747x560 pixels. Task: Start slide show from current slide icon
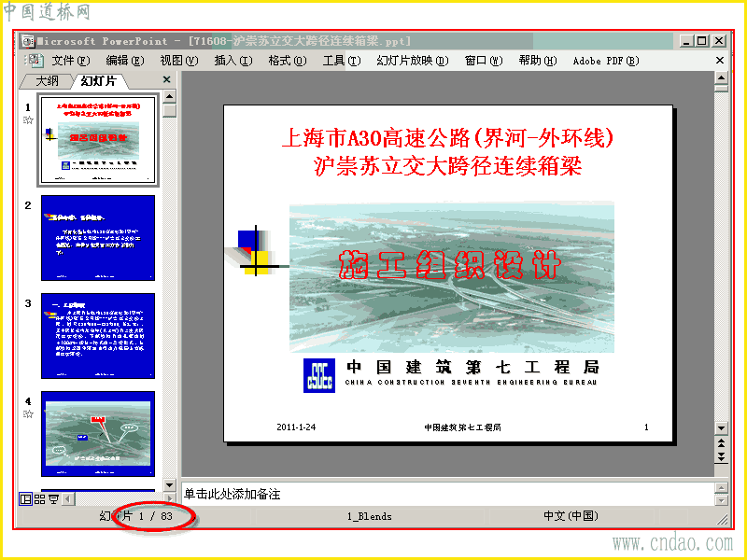pyautogui.click(x=53, y=498)
